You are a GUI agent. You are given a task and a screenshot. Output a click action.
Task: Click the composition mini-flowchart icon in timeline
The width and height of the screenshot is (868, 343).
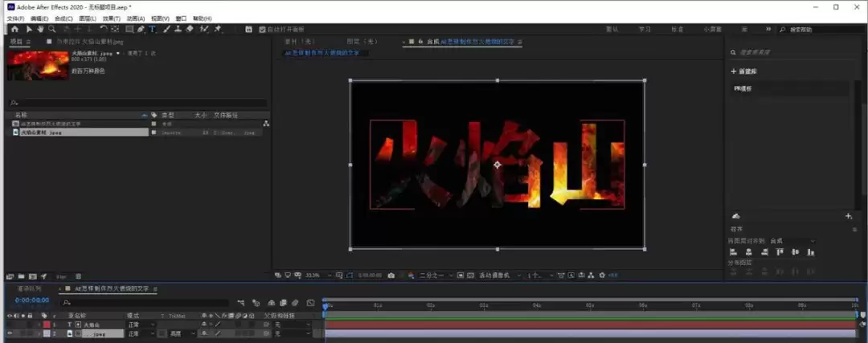click(x=241, y=303)
